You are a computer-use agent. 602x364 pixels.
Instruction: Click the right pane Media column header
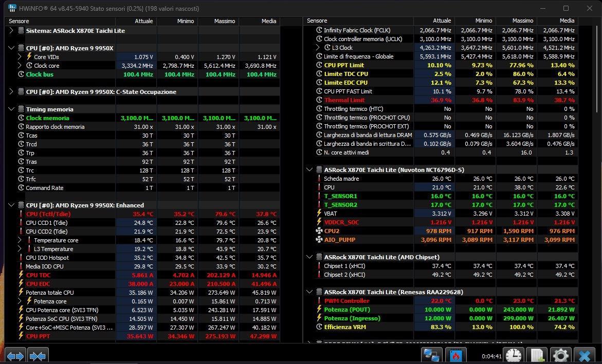point(557,21)
